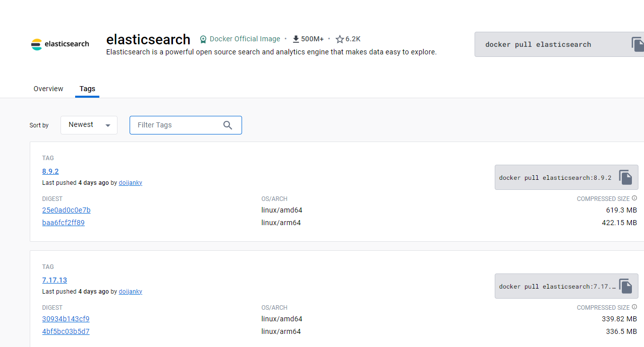Open digest 4bf5bc03b5d7
The image size is (644, 347).
66,331
